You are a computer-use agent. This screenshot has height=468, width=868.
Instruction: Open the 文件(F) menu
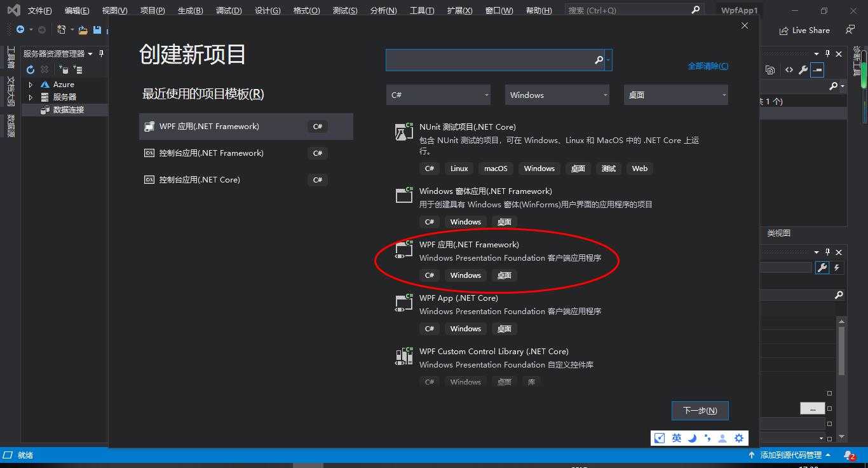(x=39, y=11)
